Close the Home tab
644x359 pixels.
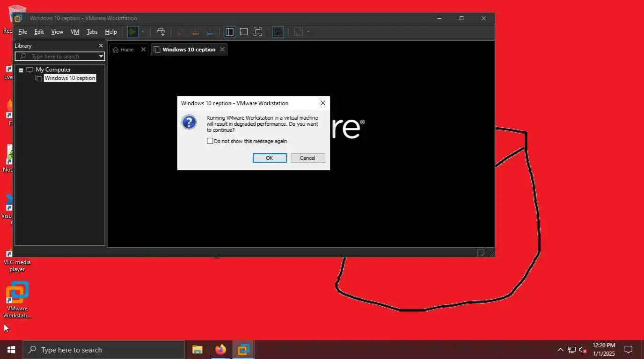click(144, 50)
